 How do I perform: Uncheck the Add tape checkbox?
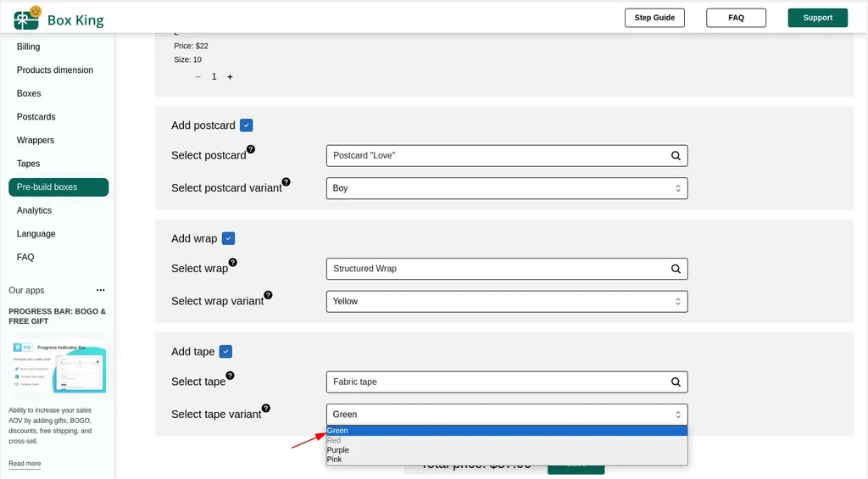tap(225, 352)
